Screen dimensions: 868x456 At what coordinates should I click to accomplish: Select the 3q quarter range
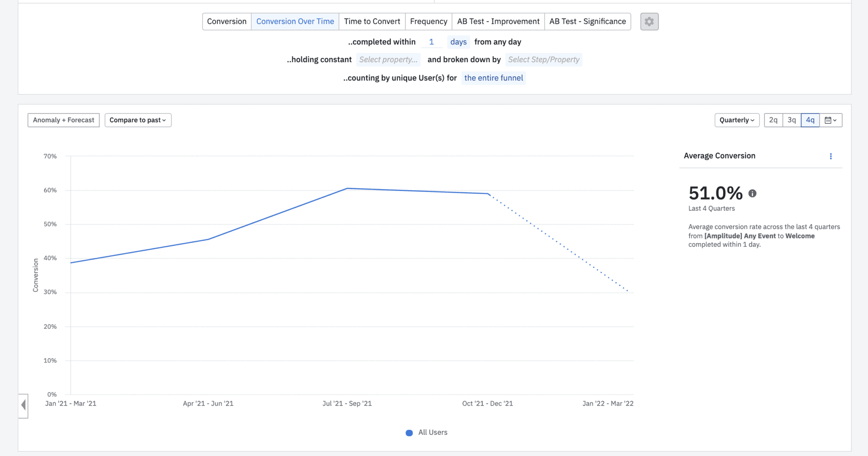(792, 120)
